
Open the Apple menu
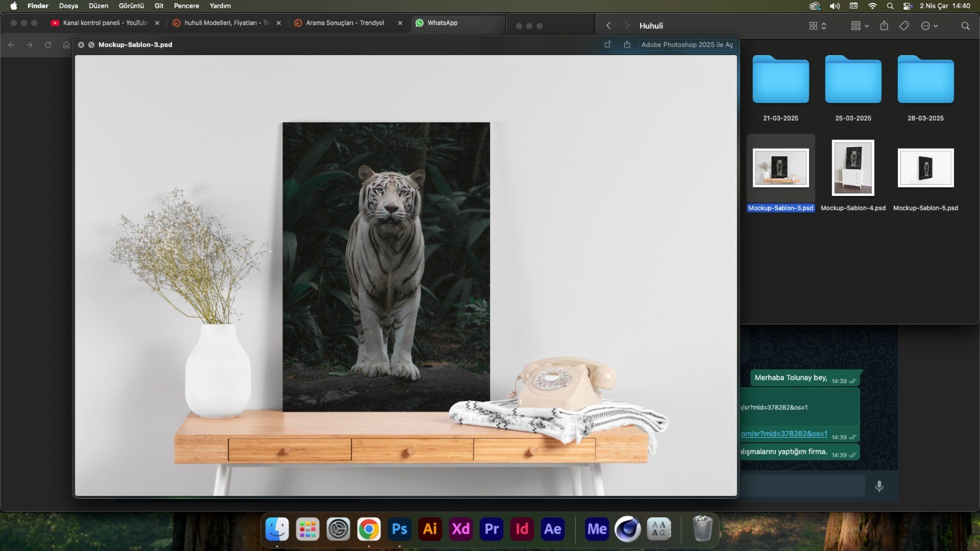pyautogui.click(x=13, y=6)
